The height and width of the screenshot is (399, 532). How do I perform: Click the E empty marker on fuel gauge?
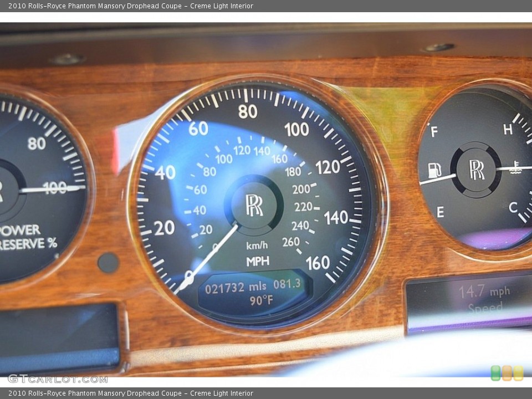point(440,212)
